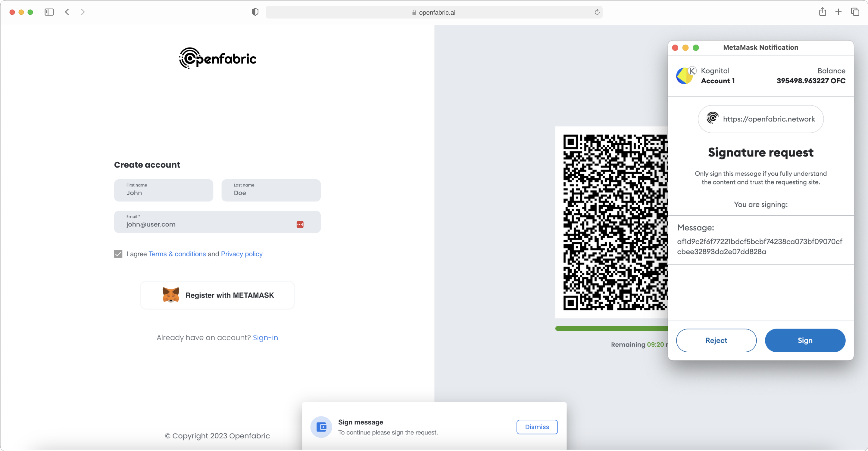Click the Account 1 label in MetaMask
Viewport: 868px width, 451px height.
click(x=718, y=81)
